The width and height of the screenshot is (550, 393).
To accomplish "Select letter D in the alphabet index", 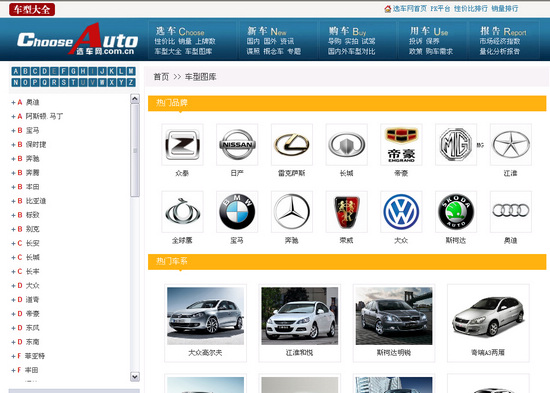I will pyautogui.click(x=45, y=71).
